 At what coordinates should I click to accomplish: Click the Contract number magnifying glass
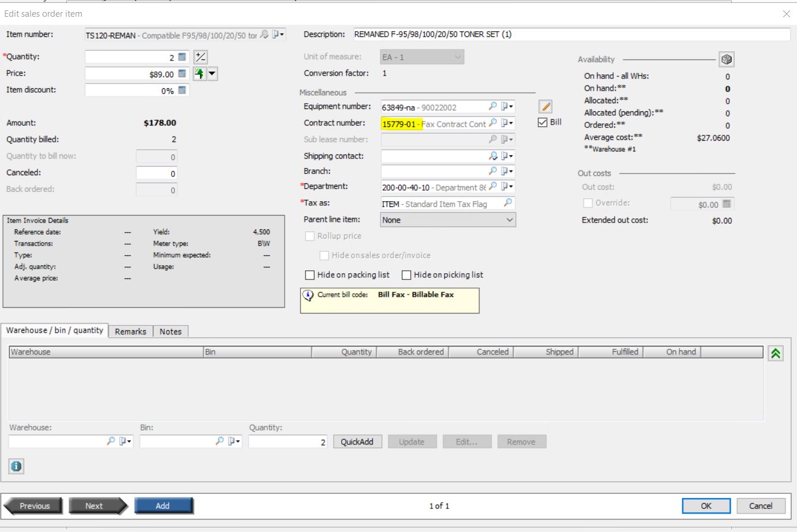(493, 123)
